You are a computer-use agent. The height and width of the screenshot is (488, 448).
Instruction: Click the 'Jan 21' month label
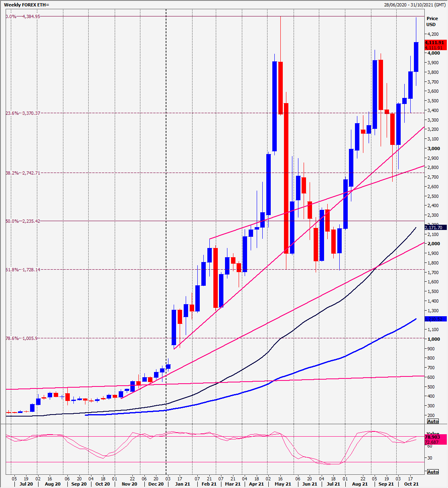[182, 484]
